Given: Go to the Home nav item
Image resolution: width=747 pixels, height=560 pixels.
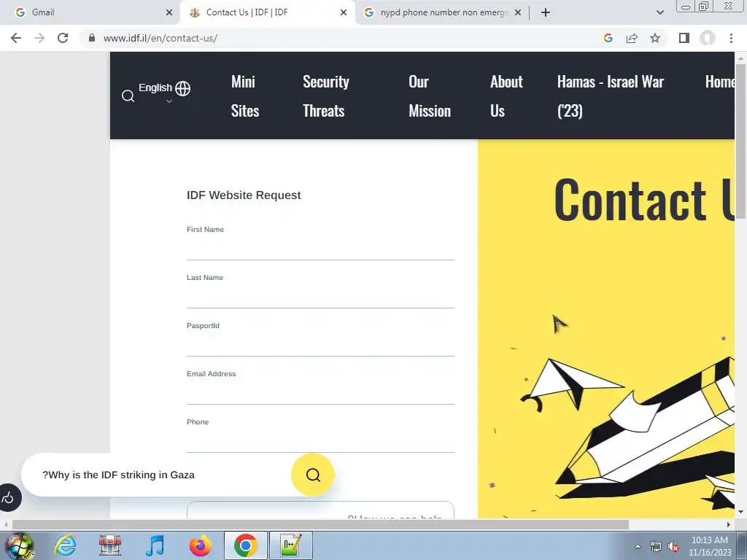Looking at the screenshot, I should coord(719,82).
